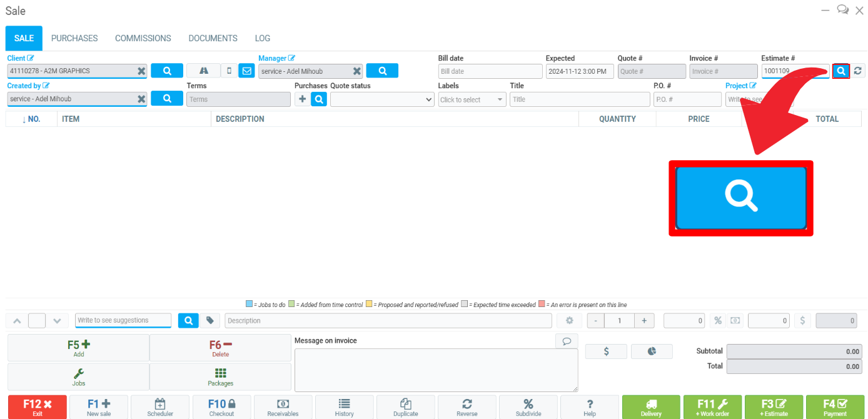The image size is (868, 419).
Task: Click the F10 Checkout button
Action: (x=221, y=407)
